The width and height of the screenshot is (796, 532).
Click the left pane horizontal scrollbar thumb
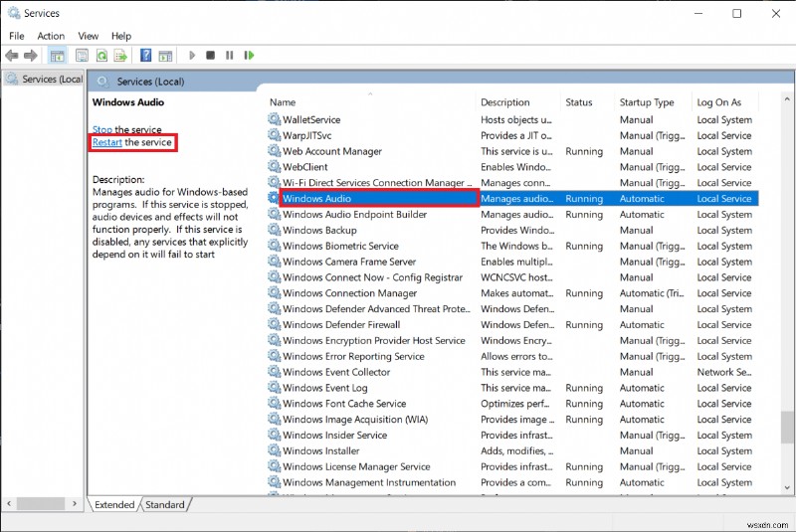click(41, 503)
